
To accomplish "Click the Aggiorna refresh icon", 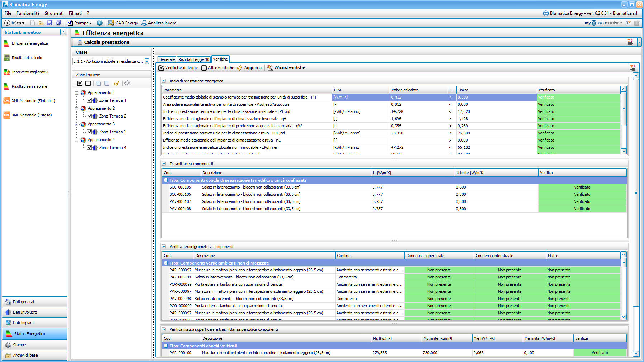I will (240, 68).
